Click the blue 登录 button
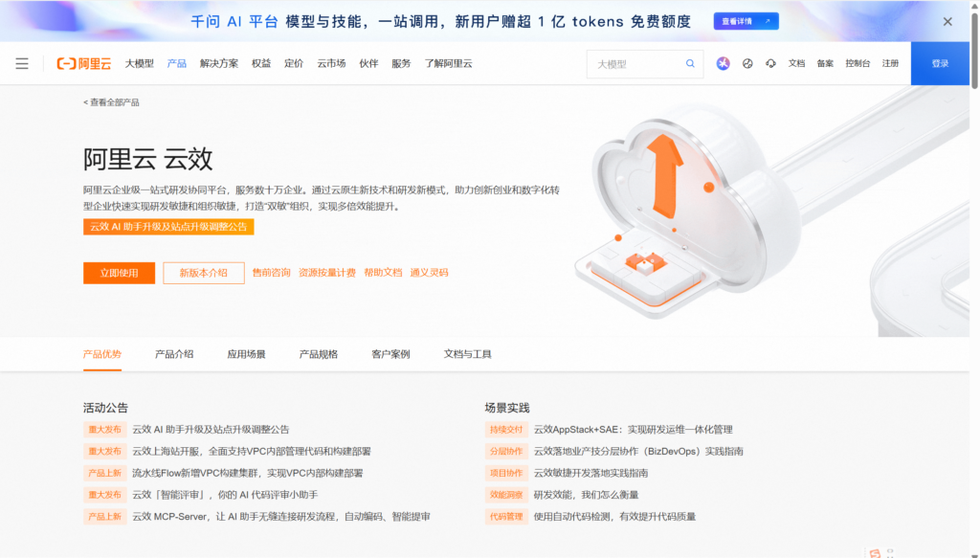The width and height of the screenshot is (980, 558). click(x=940, y=64)
